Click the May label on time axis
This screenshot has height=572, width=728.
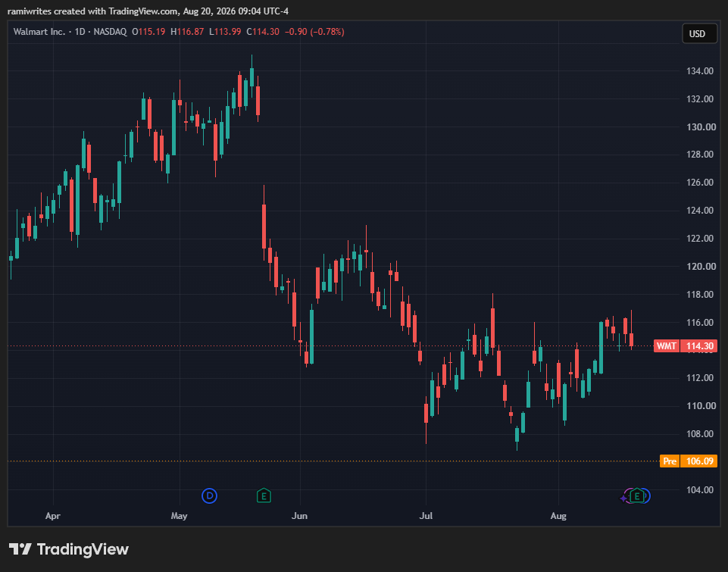[180, 516]
